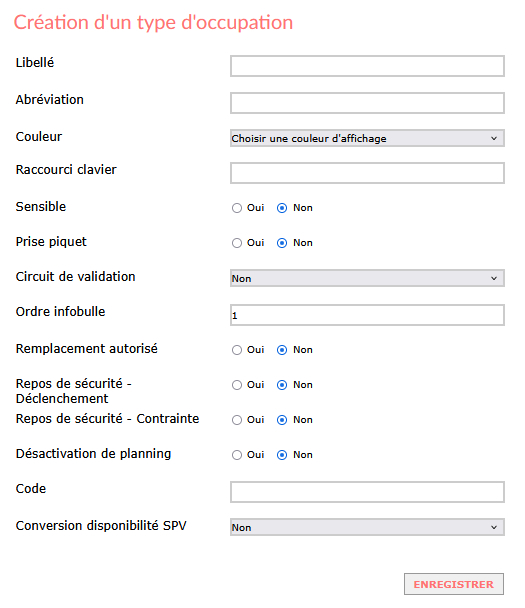Click the Ordre infobulle field
525x608 pixels.
coord(367,315)
